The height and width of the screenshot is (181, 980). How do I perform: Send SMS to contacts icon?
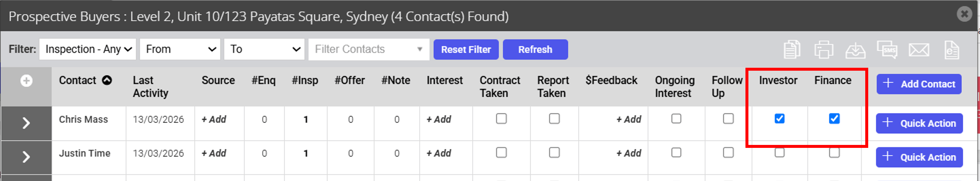coord(887,50)
